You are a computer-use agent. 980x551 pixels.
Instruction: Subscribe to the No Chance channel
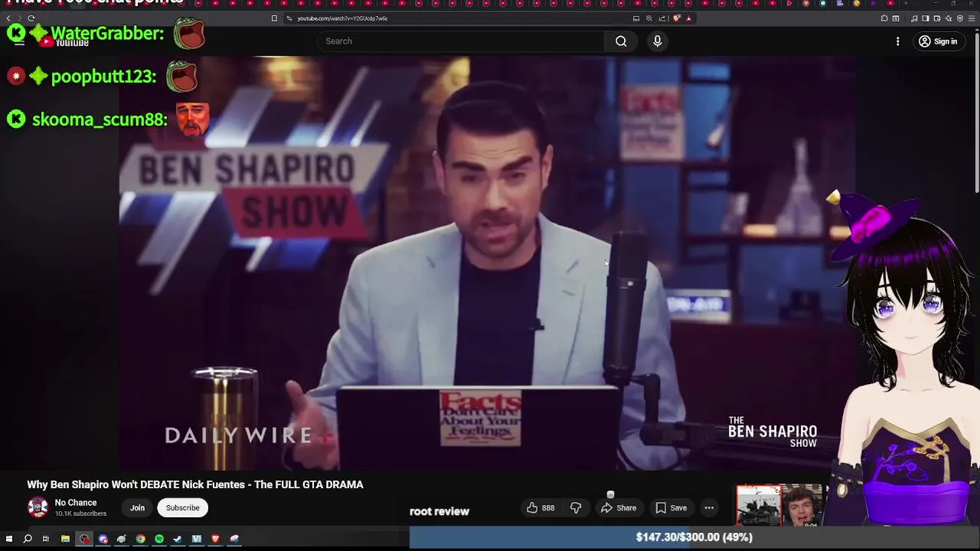coord(182,507)
